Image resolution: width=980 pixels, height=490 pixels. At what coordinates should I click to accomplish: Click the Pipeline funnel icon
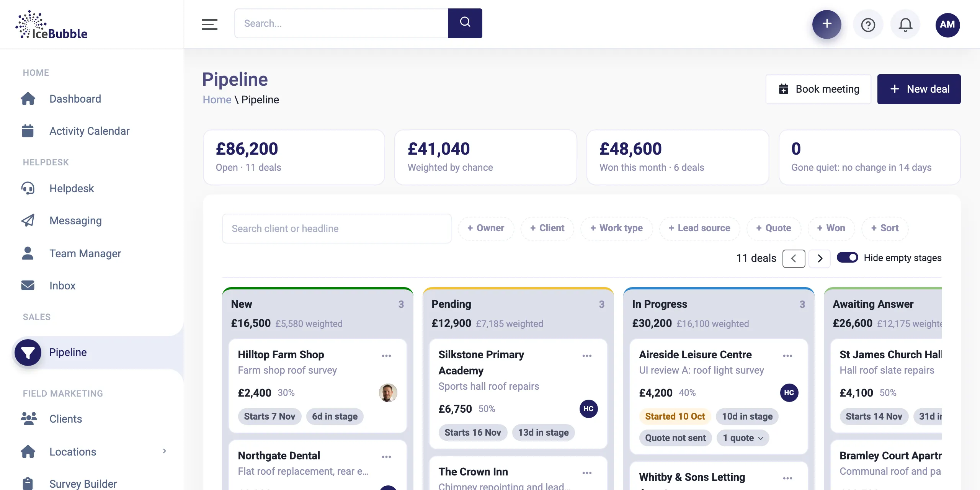tap(28, 352)
